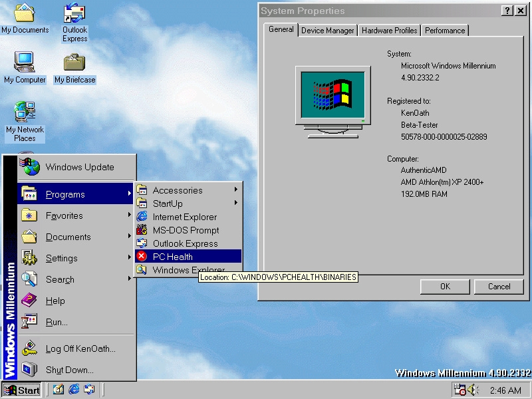This screenshot has height=399, width=532.
Task: Click the Start button
Action: coord(22,390)
